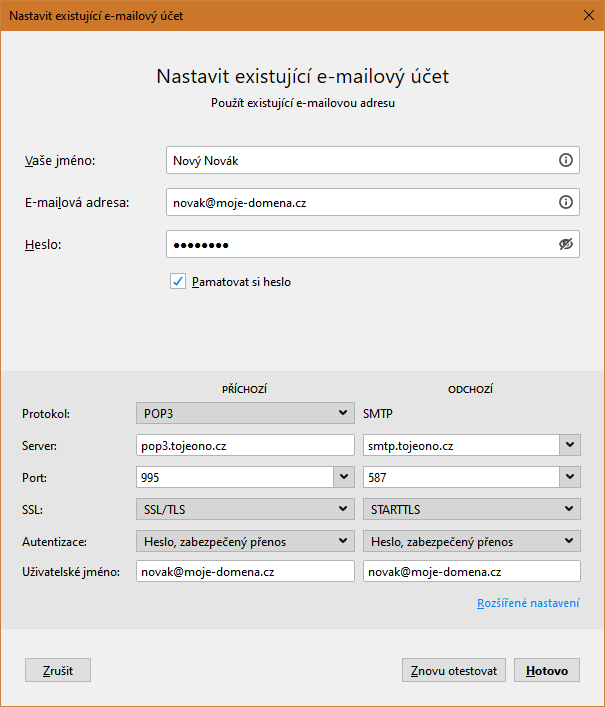The image size is (605, 707).
Task: Toggle password visibility eye icon
Action: pos(566,244)
